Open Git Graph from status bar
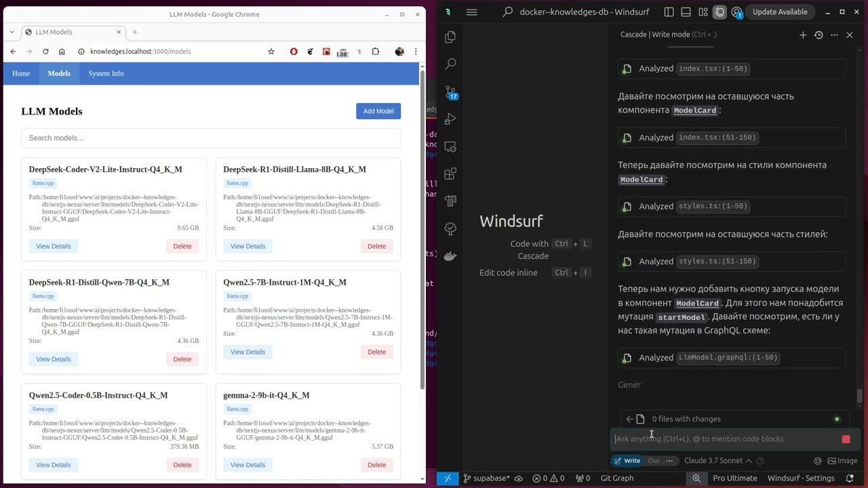This screenshot has height=488, width=868. pyautogui.click(x=617, y=479)
